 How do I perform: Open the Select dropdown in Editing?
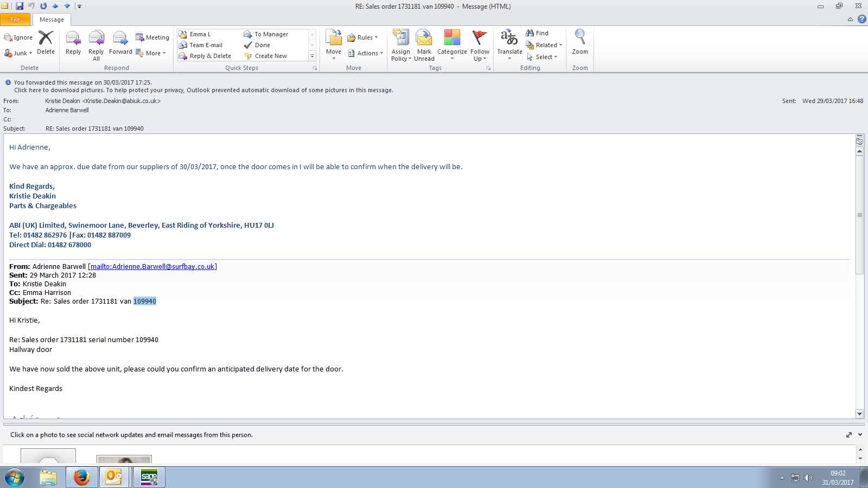pyautogui.click(x=542, y=57)
